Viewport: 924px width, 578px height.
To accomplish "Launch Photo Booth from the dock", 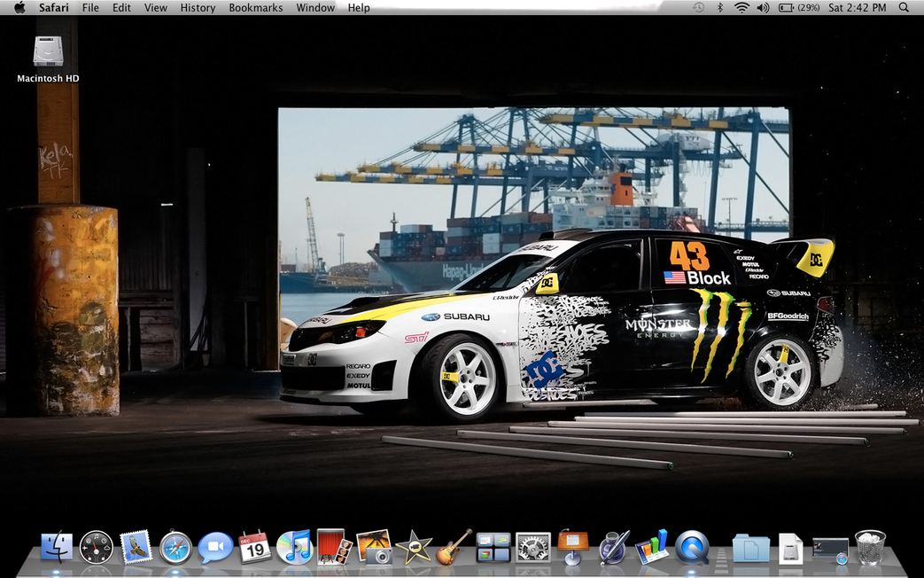I will click(x=334, y=547).
